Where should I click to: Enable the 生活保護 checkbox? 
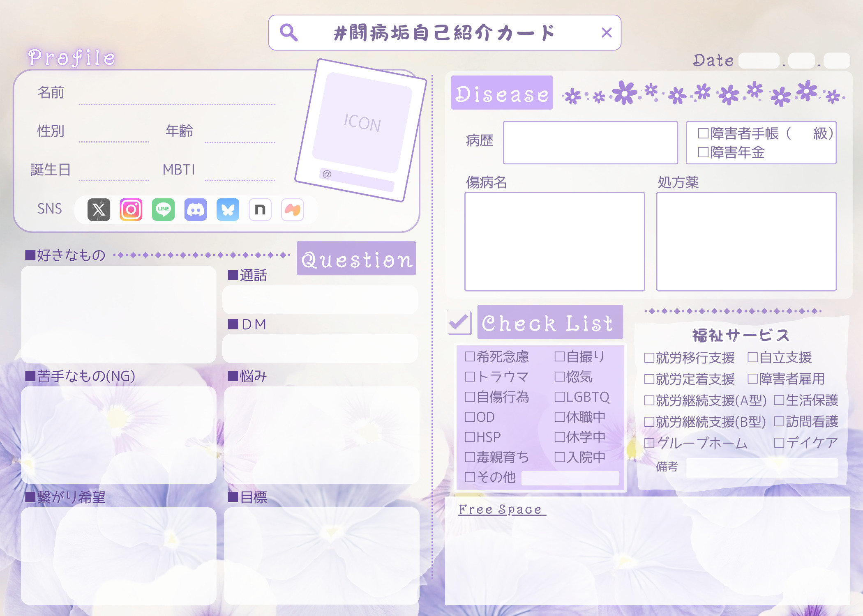[x=779, y=400]
